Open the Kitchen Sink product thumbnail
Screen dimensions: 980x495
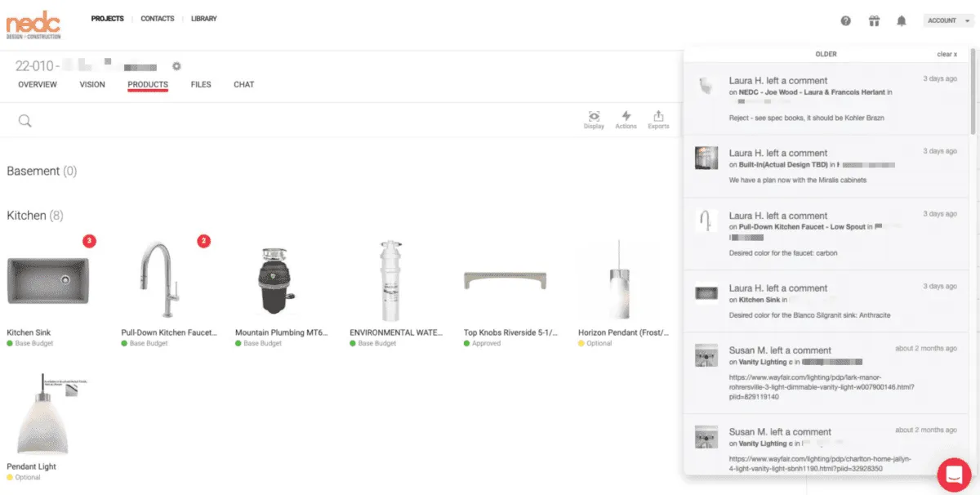[47, 281]
